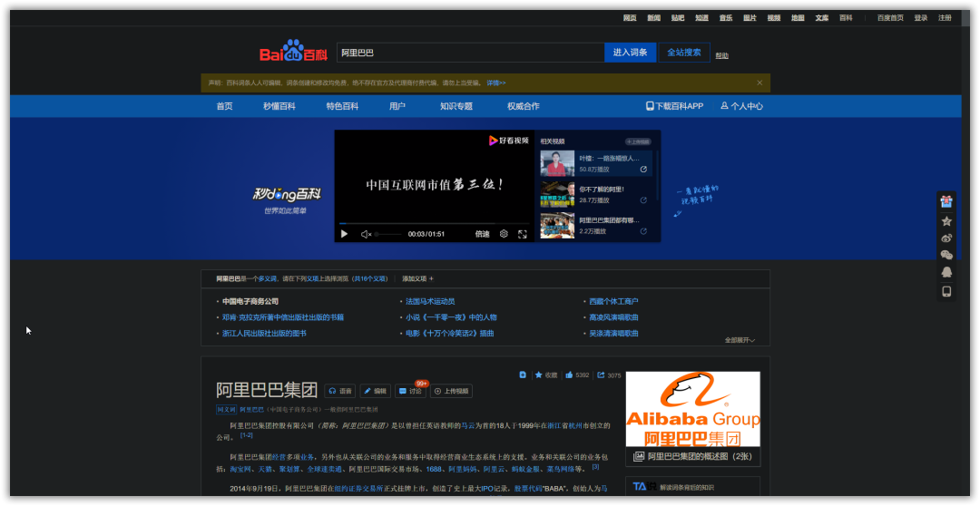980x506 pixels.
Task: Close the yellow disclaimer banner
Action: (759, 83)
